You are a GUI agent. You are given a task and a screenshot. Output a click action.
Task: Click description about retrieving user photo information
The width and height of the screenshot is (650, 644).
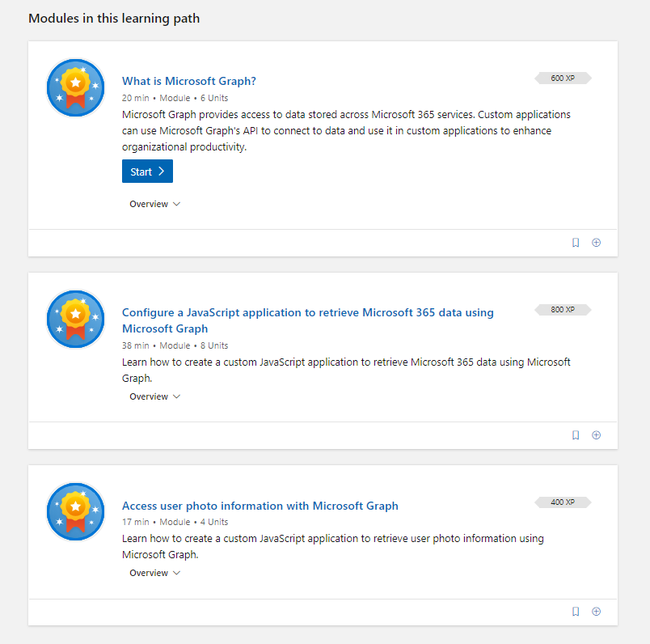(333, 546)
